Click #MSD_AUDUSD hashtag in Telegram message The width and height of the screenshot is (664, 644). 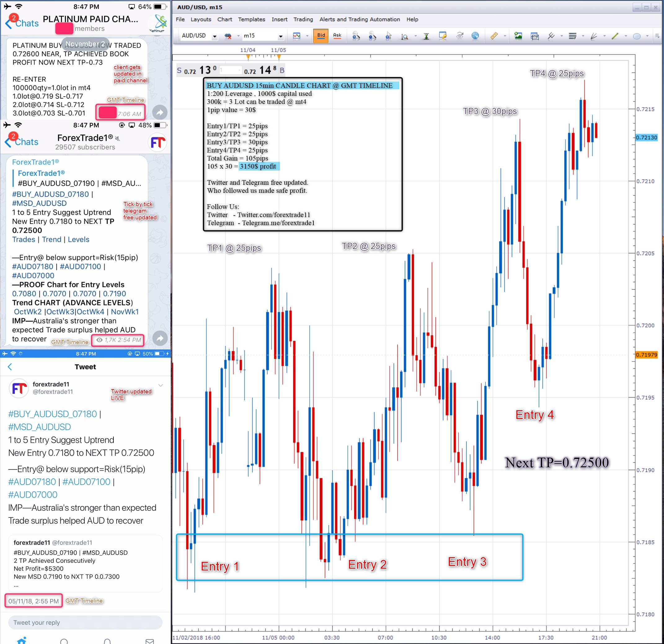pyautogui.click(x=39, y=203)
